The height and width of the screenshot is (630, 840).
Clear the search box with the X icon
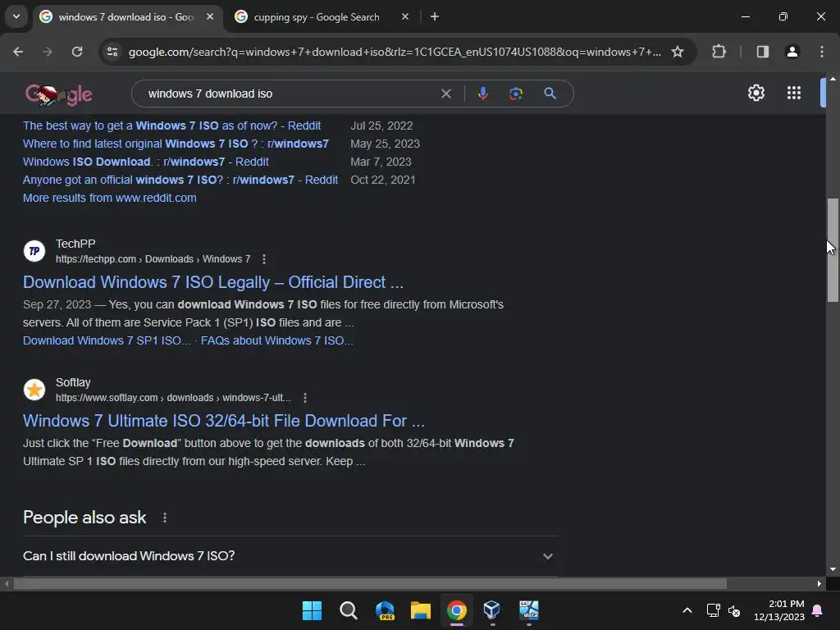click(x=445, y=94)
